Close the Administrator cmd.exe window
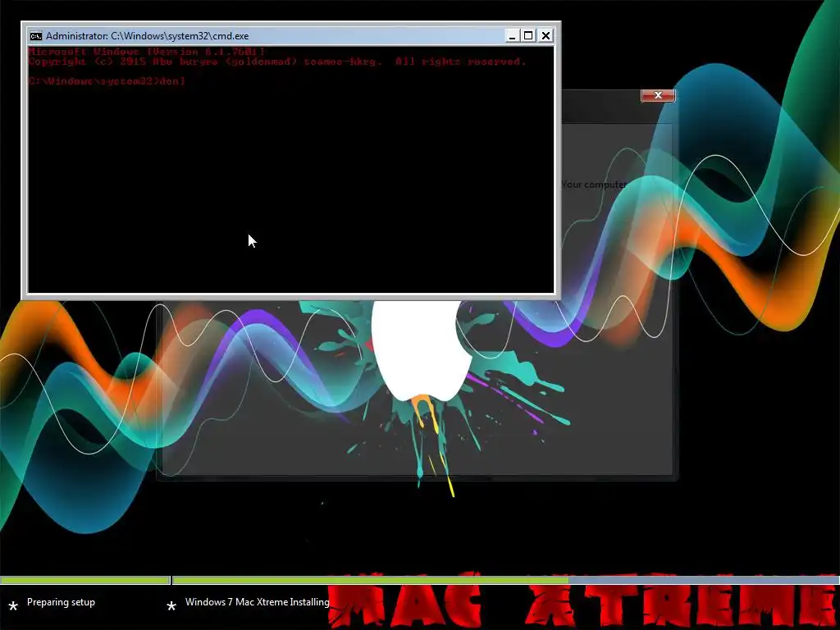The height and width of the screenshot is (630, 840). (x=546, y=36)
